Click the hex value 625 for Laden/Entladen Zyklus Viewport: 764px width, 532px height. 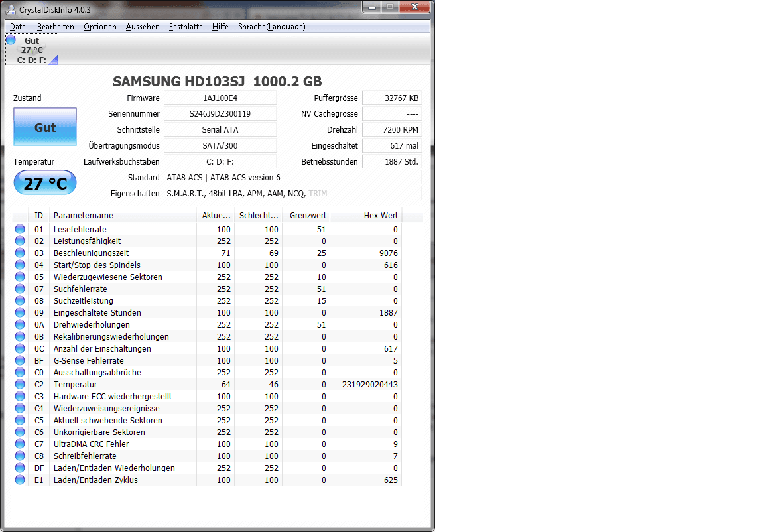coord(391,480)
